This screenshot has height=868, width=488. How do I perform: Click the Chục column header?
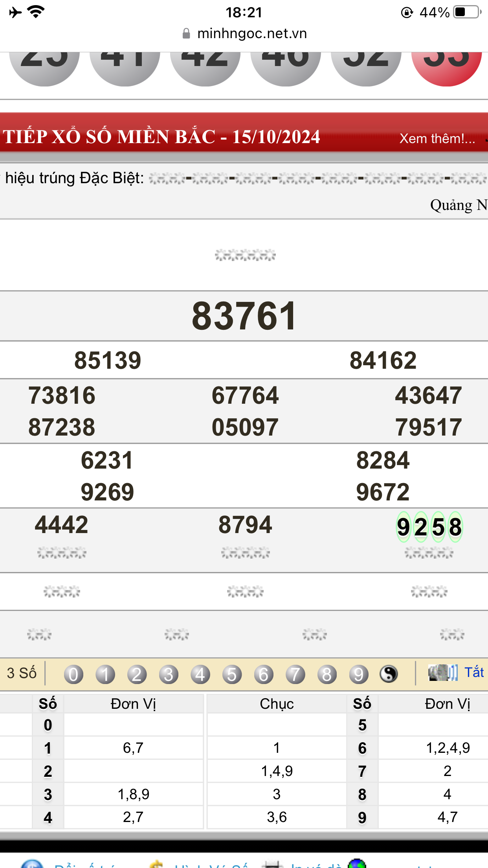(277, 704)
